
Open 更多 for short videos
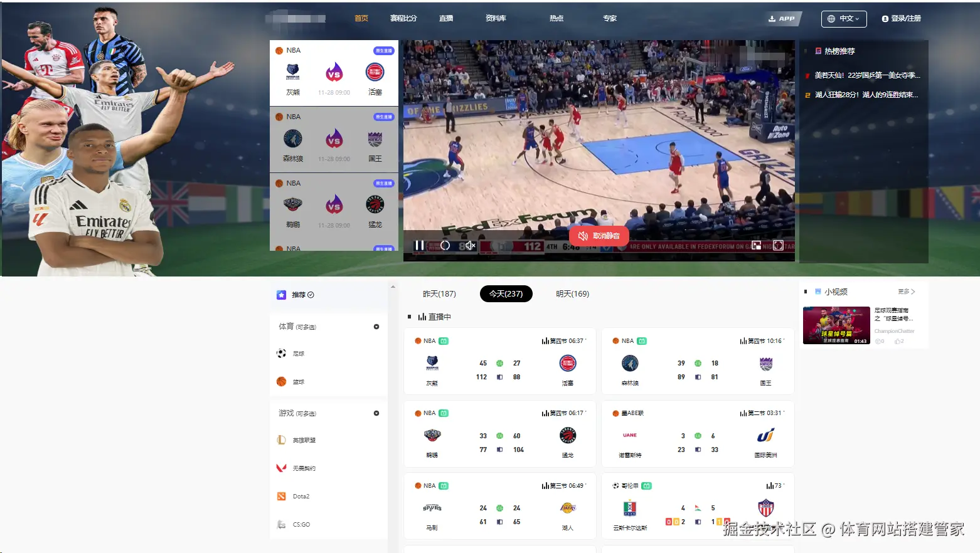pos(907,292)
